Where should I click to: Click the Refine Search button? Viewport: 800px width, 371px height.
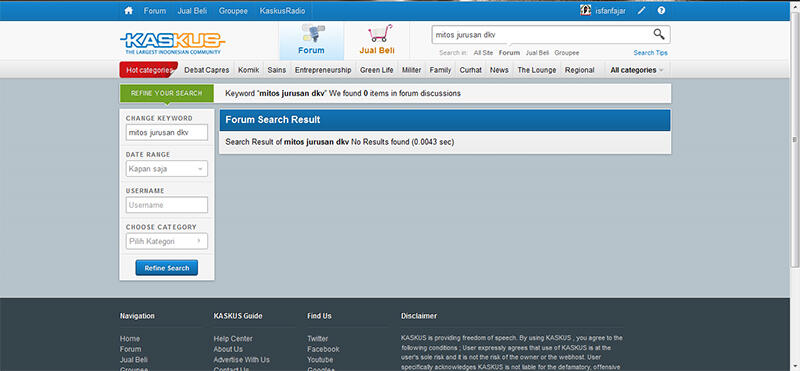[x=167, y=268]
